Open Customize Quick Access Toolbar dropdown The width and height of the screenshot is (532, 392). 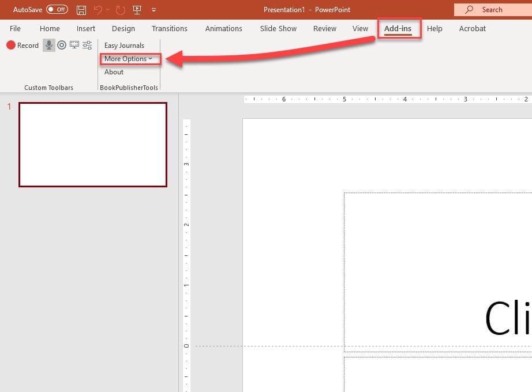(x=153, y=10)
